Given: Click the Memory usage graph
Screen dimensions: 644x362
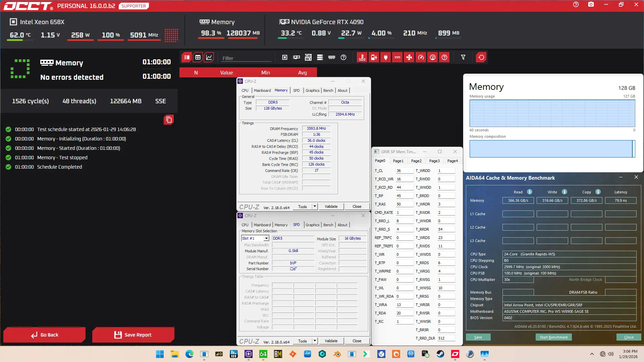Looking at the screenshot, I should tap(552, 113).
